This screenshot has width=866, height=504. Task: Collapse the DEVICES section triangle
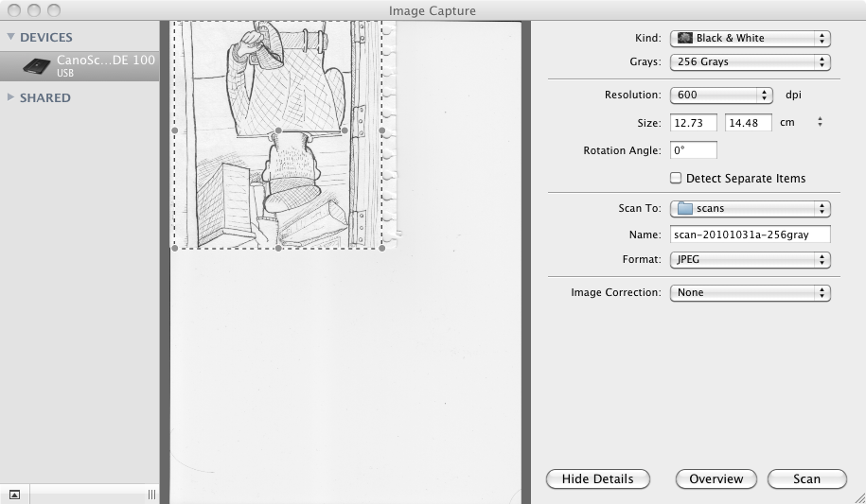pos(11,38)
